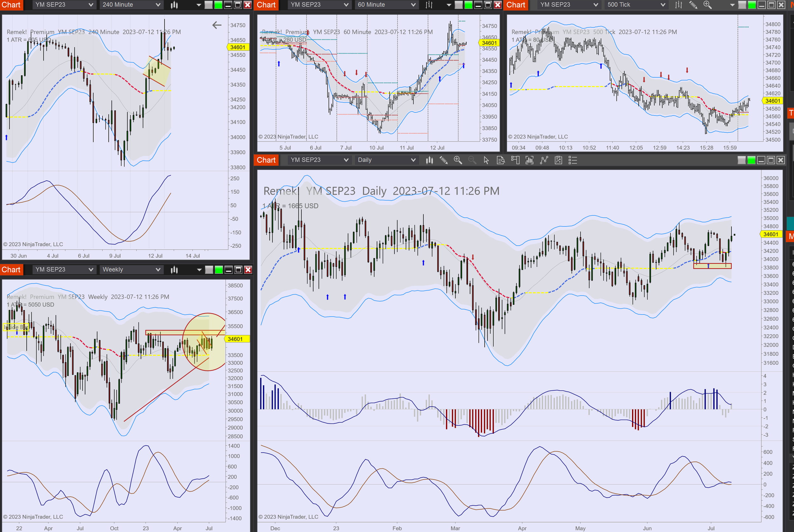Toggle green link button on Weekly chart
This screenshot has width=794, height=532.
click(219, 270)
